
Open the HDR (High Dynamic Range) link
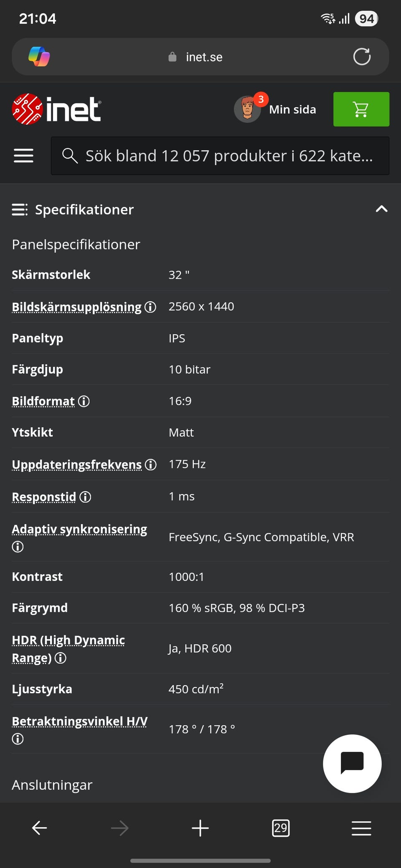click(68, 640)
